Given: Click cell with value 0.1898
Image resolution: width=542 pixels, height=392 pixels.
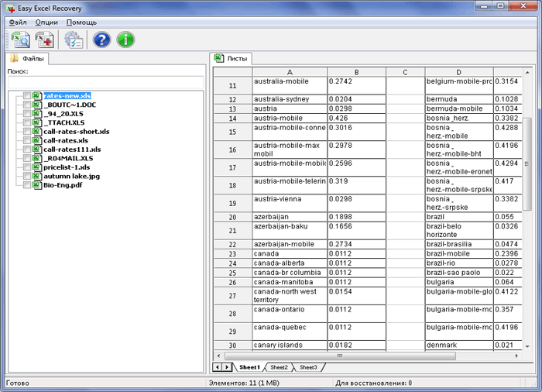Looking at the screenshot, I should (x=356, y=217).
